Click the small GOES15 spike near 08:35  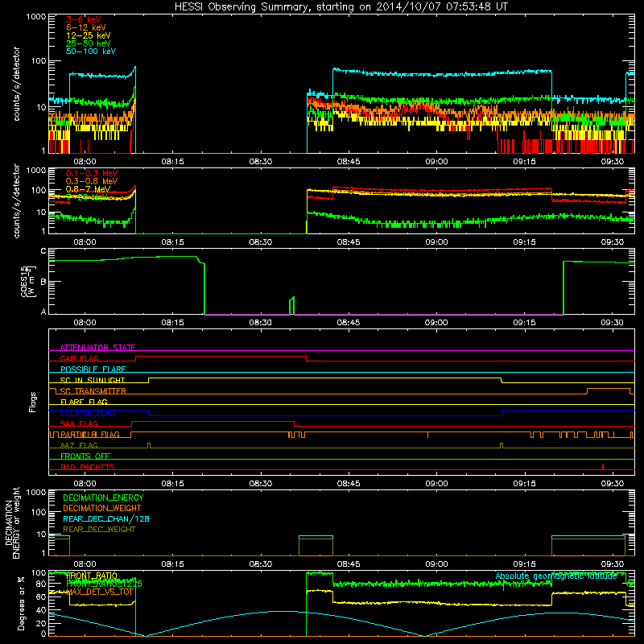292,305
